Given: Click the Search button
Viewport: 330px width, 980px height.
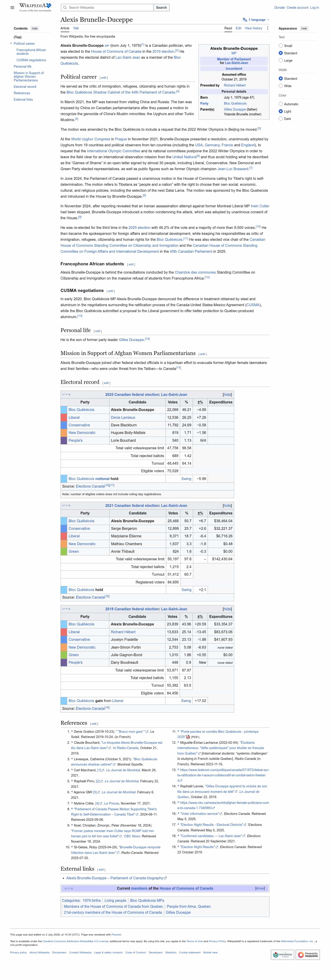Looking at the screenshot, I should coord(161,8).
